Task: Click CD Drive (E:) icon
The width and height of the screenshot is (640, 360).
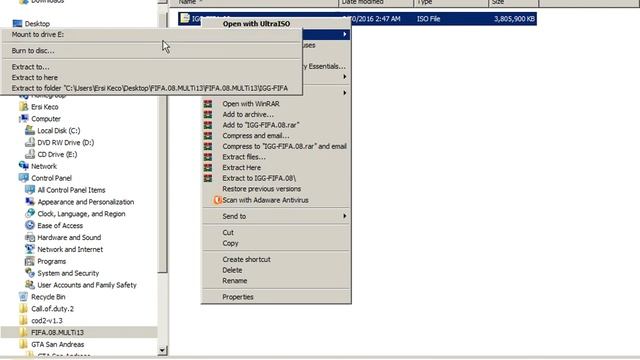Action: (30, 154)
